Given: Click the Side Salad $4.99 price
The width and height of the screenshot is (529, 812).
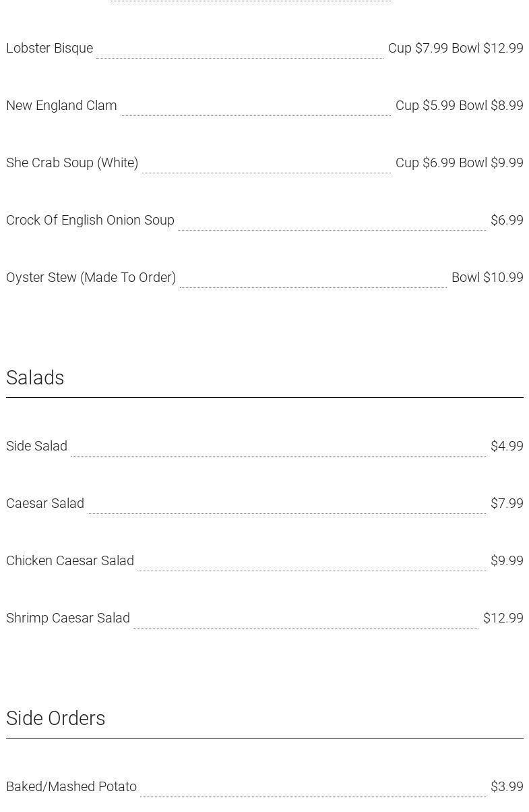Looking at the screenshot, I should 507,446.
